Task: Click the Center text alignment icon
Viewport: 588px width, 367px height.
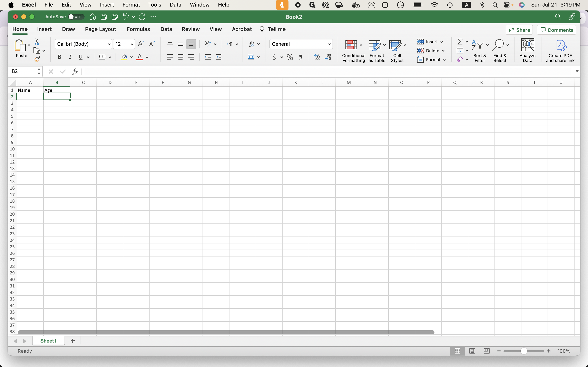Action: click(x=180, y=57)
